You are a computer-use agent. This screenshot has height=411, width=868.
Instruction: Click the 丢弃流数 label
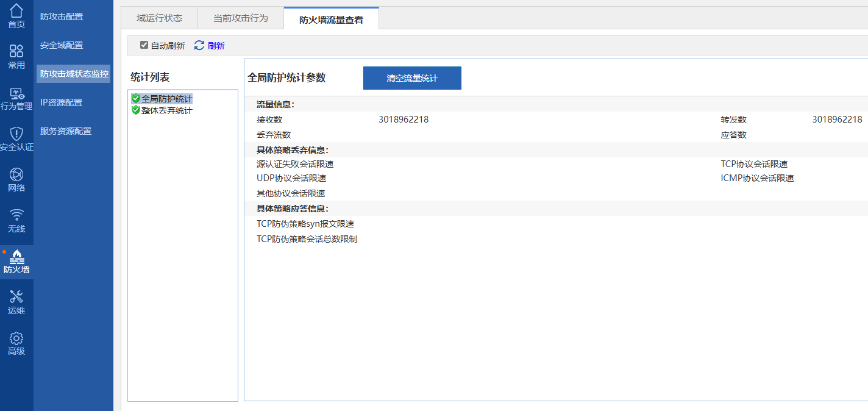pyautogui.click(x=274, y=135)
